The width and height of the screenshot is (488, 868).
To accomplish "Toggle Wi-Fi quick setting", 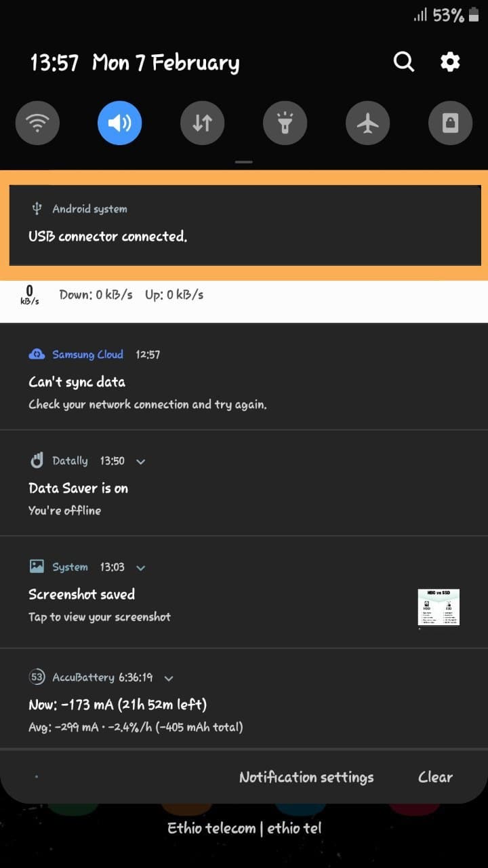I will (37, 123).
